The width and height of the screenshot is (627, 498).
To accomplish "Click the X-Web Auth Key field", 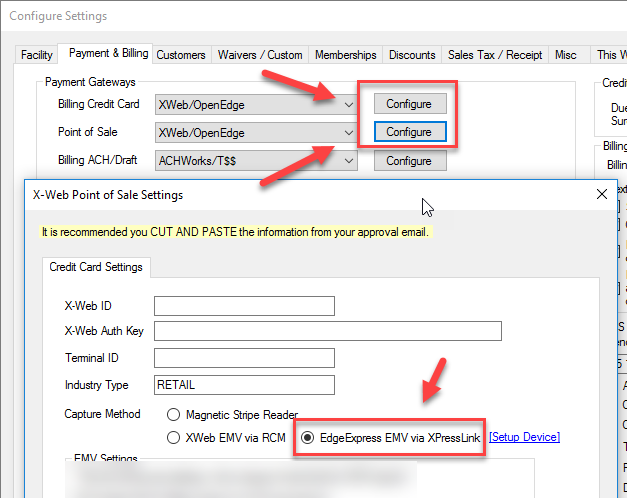I will 328,331.
